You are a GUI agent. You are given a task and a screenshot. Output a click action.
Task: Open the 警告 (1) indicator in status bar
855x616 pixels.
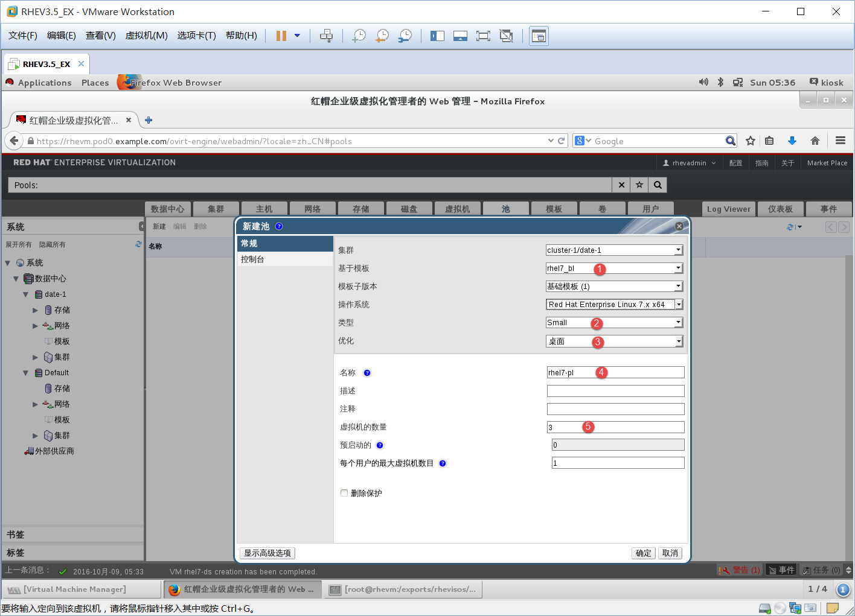point(740,570)
